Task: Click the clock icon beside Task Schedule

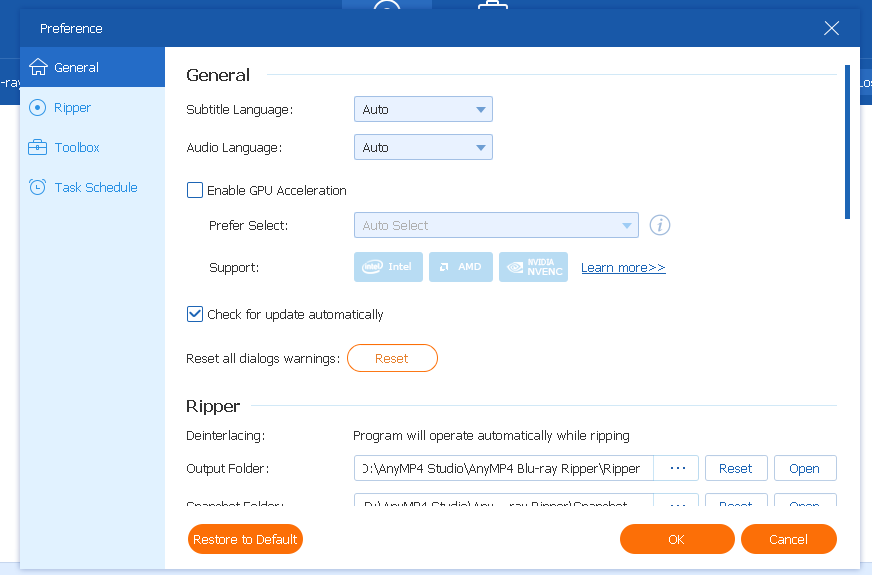Action: coord(37,187)
